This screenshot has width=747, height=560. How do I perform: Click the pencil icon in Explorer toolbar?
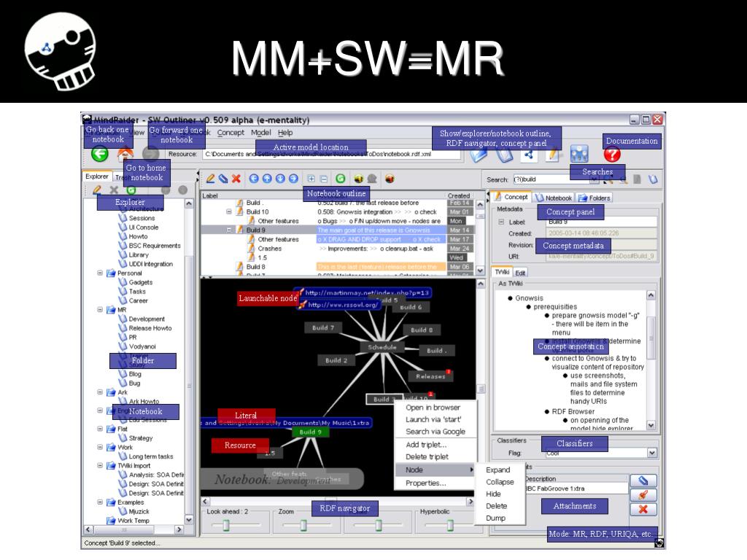click(97, 190)
